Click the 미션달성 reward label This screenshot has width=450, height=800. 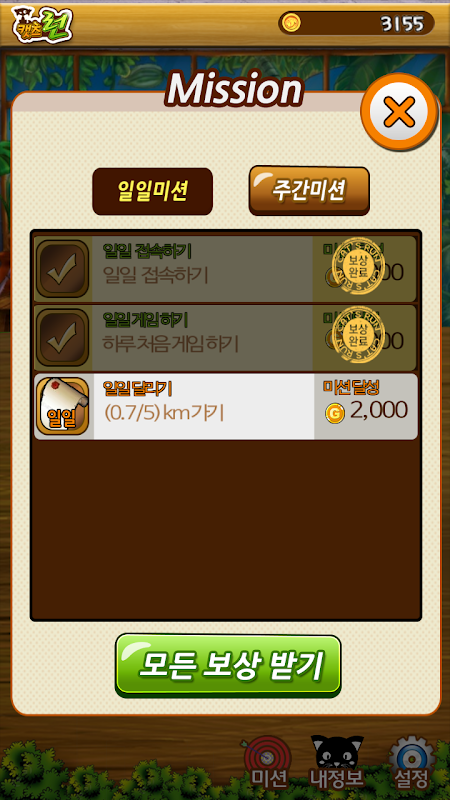coord(351,388)
